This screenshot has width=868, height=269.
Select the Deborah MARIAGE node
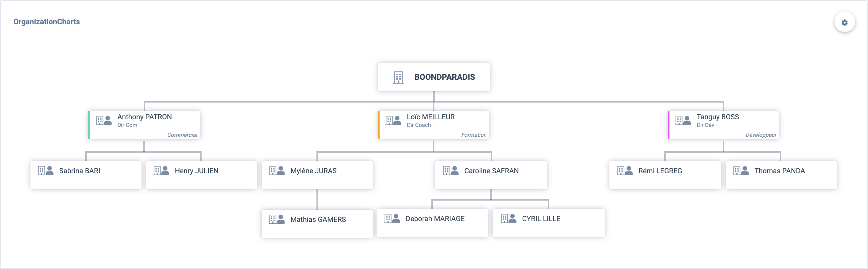pos(432,223)
